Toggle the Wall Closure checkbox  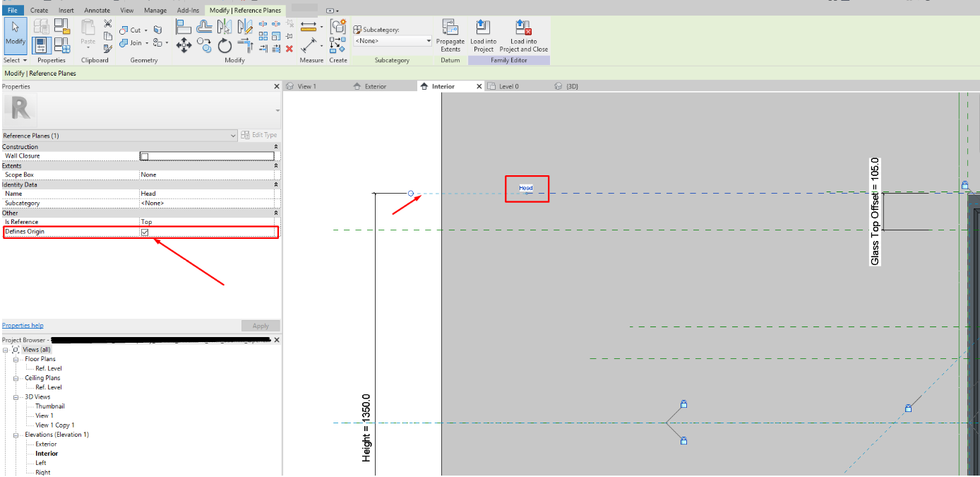143,155
